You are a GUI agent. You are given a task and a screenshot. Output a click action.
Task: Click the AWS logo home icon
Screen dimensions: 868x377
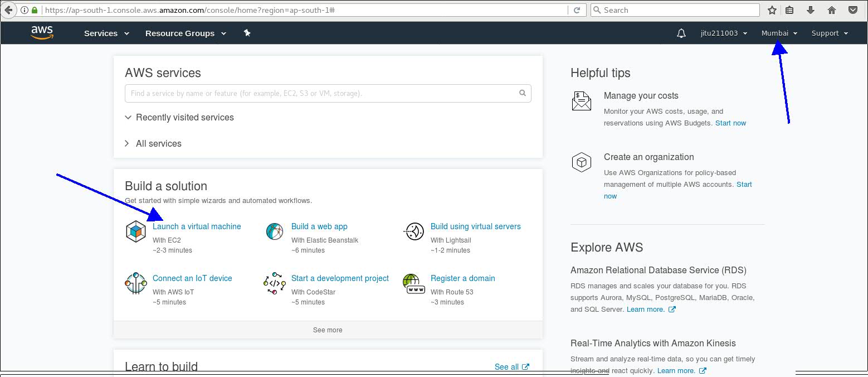42,33
